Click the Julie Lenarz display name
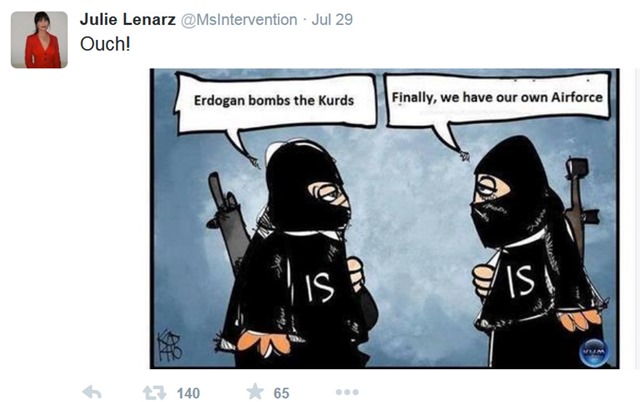Image resolution: width=640 pixels, height=402 pixels. click(x=128, y=19)
